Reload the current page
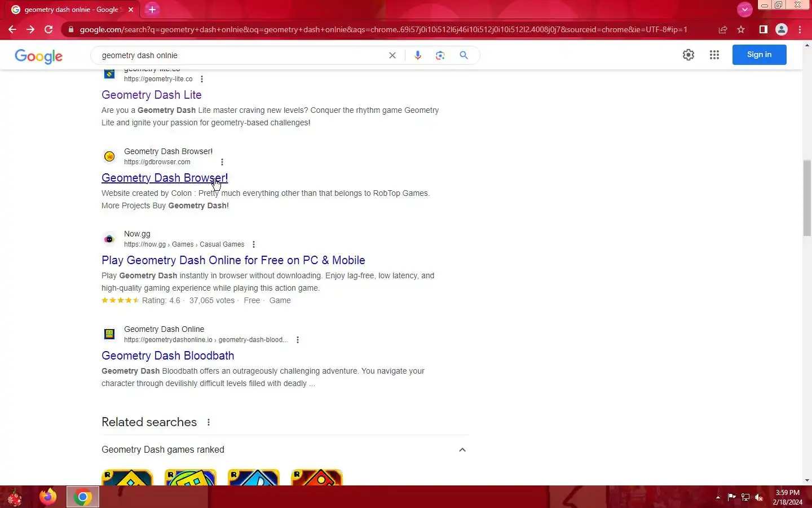The height and width of the screenshot is (508, 812). click(48, 29)
